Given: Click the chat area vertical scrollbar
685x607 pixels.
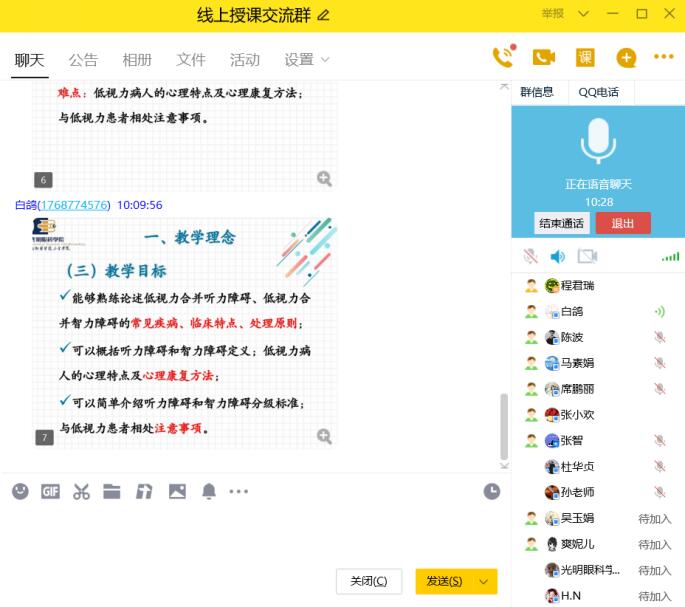Looking at the screenshot, I should pyautogui.click(x=504, y=425).
